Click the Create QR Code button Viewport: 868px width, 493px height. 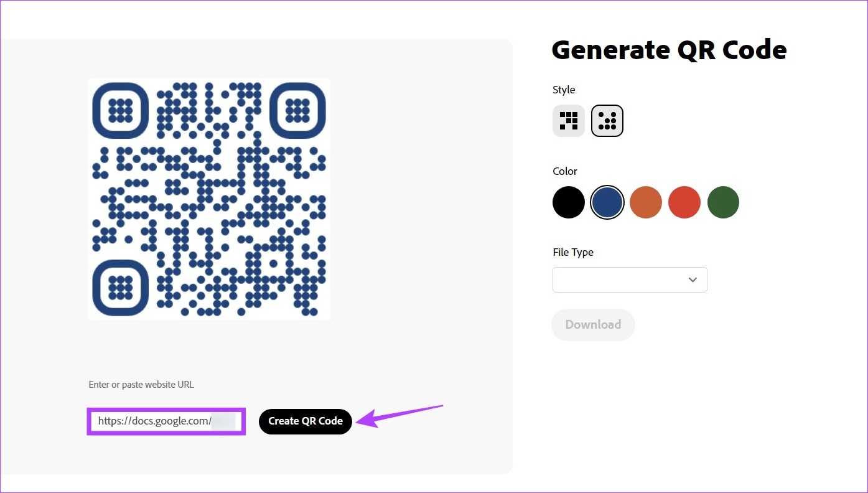click(306, 421)
